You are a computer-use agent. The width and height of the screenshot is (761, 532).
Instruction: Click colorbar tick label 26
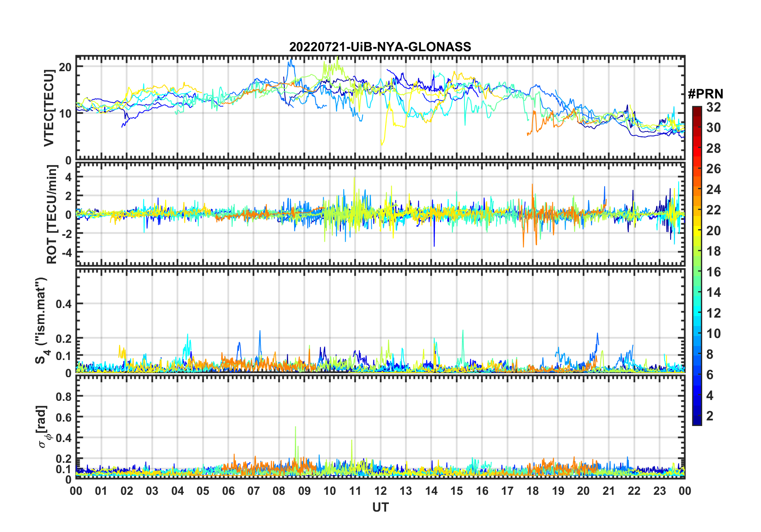click(x=713, y=169)
